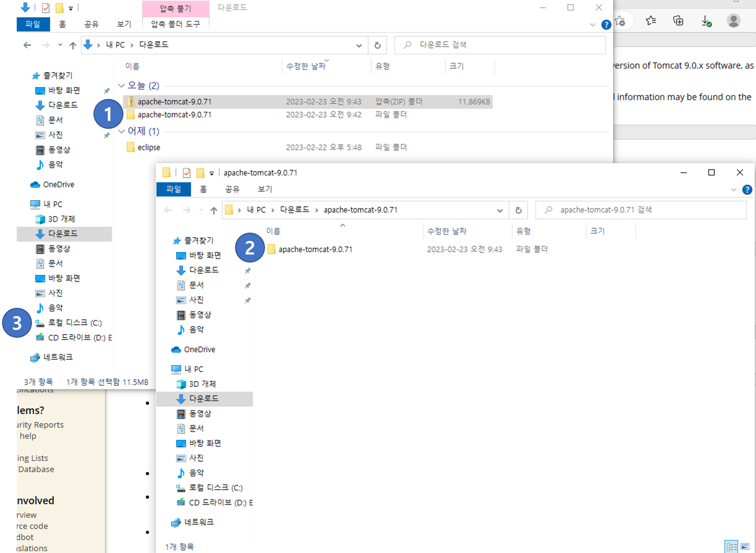The image size is (756, 553).
Task: Click help icon in front apache-tomcat window
Action: 747,190
